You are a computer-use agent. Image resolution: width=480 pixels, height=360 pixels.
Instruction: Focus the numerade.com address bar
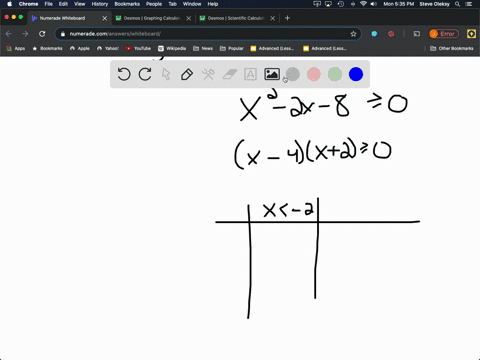point(207,34)
